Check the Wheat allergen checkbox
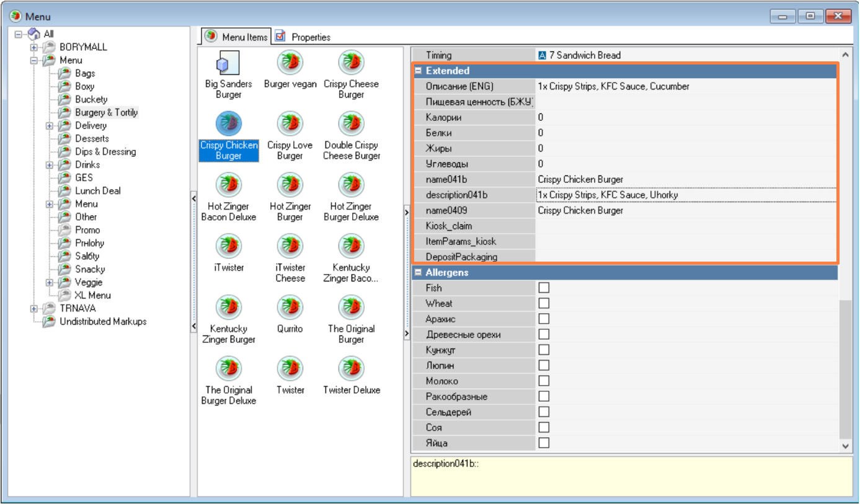Image resolution: width=860 pixels, height=504 pixels. (544, 303)
